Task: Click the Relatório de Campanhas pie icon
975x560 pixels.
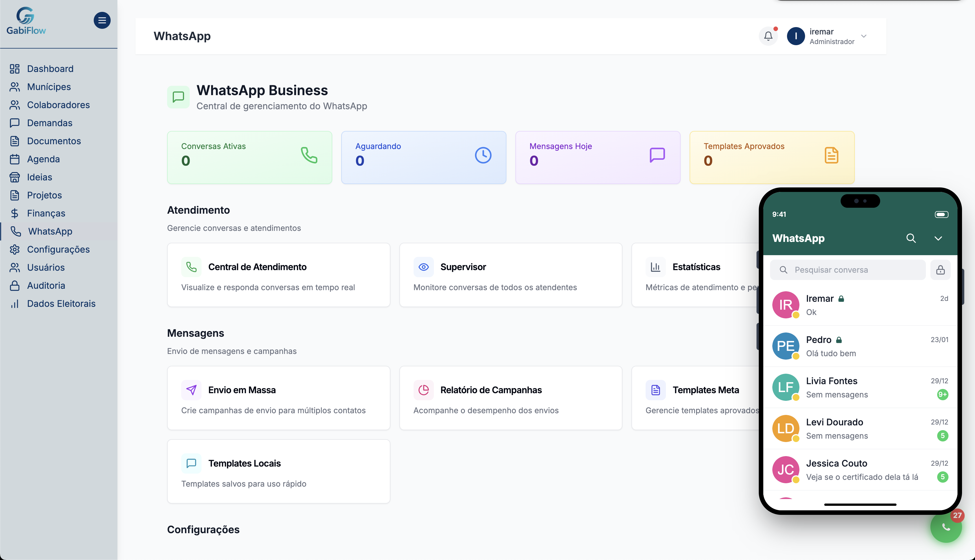Action: pos(423,390)
